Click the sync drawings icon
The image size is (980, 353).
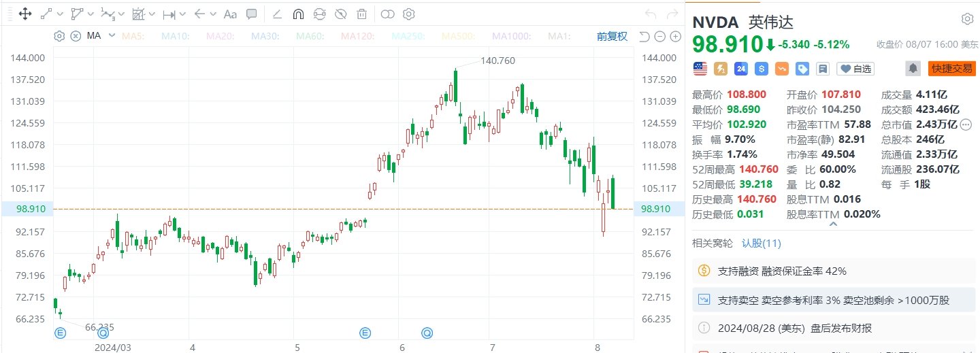(320, 14)
